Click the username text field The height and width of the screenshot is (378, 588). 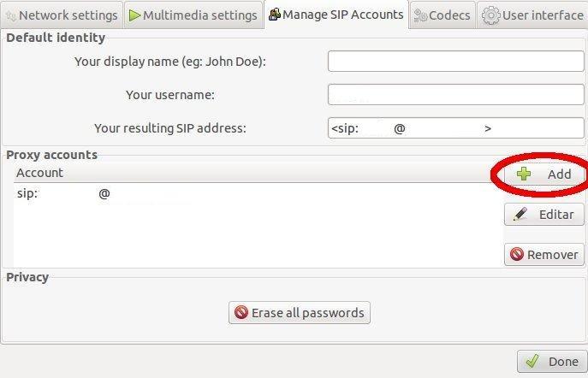pos(455,95)
